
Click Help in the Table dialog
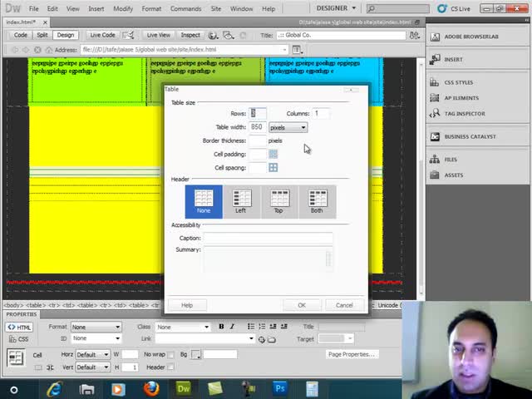click(x=187, y=305)
